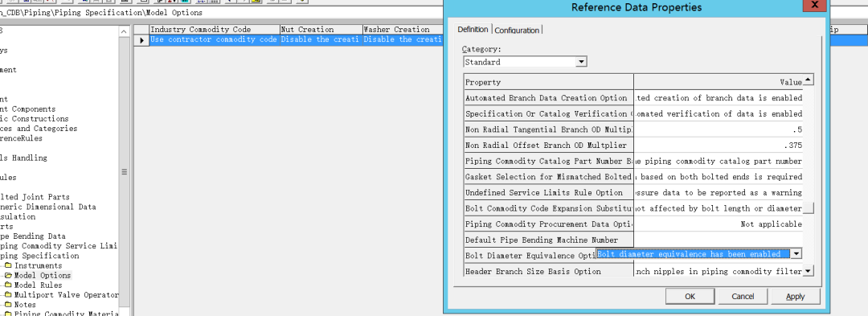Click the Apply button
This screenshot has height=316, width=868.
click(796, 296)
